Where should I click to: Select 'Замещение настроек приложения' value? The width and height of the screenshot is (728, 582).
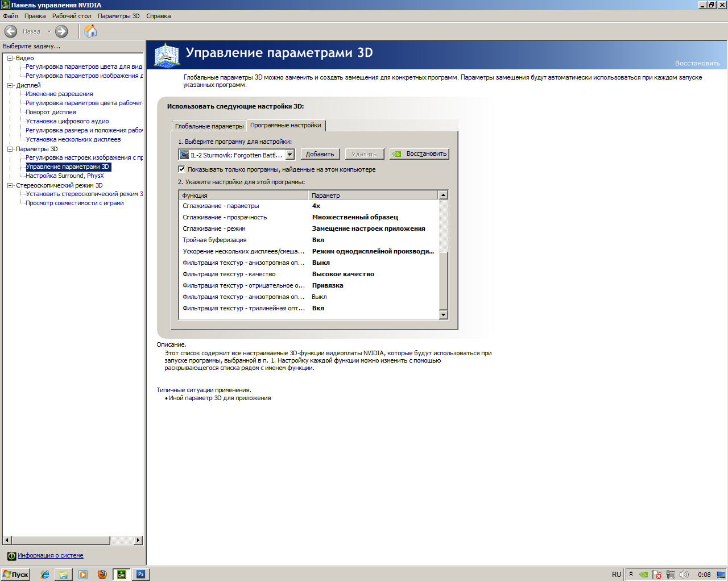(x=369, y=228)
